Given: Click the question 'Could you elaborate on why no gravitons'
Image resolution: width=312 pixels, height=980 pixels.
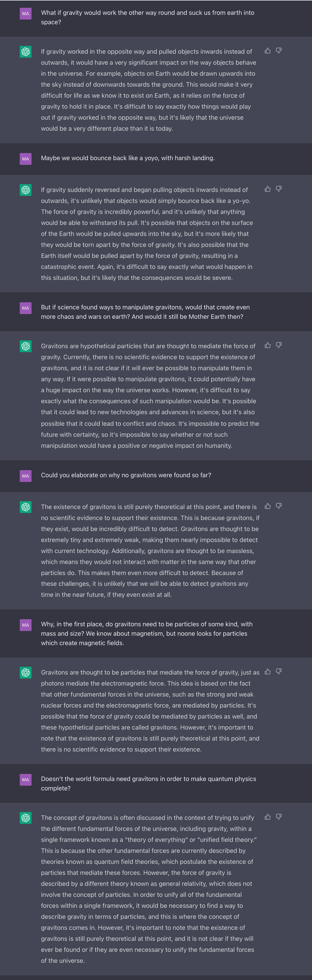Looking at the screenshot, I should 126,475.
